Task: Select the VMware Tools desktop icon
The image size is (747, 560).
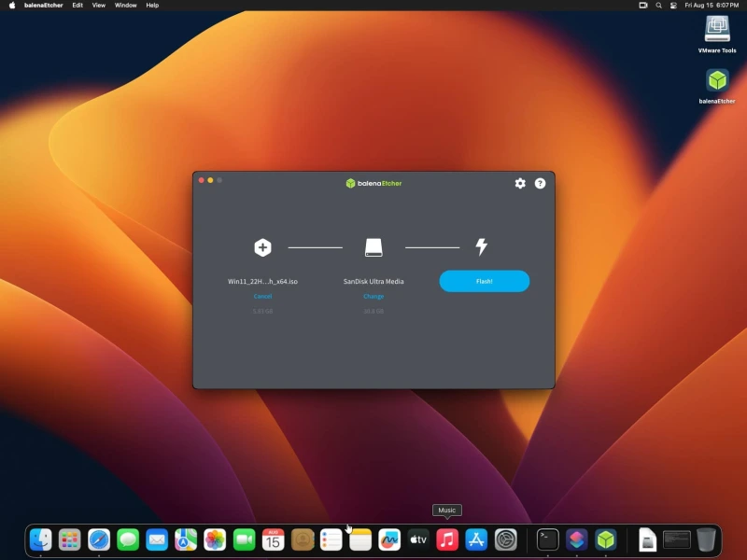Action: [717, 35]
